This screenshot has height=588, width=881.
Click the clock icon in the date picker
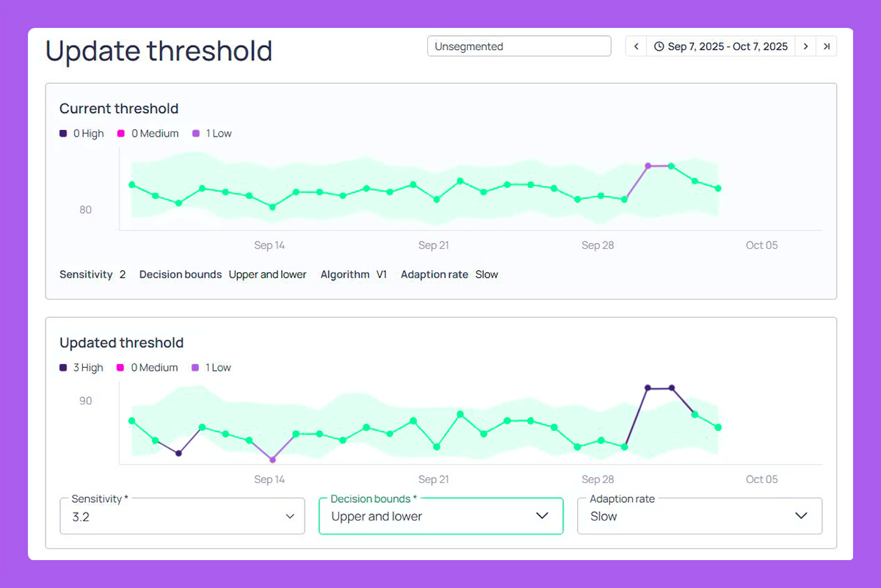pyautogui.click(x=659, y=46)
